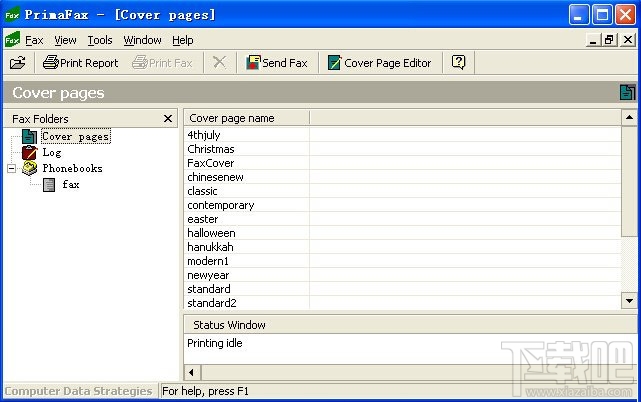Click the Cover page name column header

click(x=247, y=118)
